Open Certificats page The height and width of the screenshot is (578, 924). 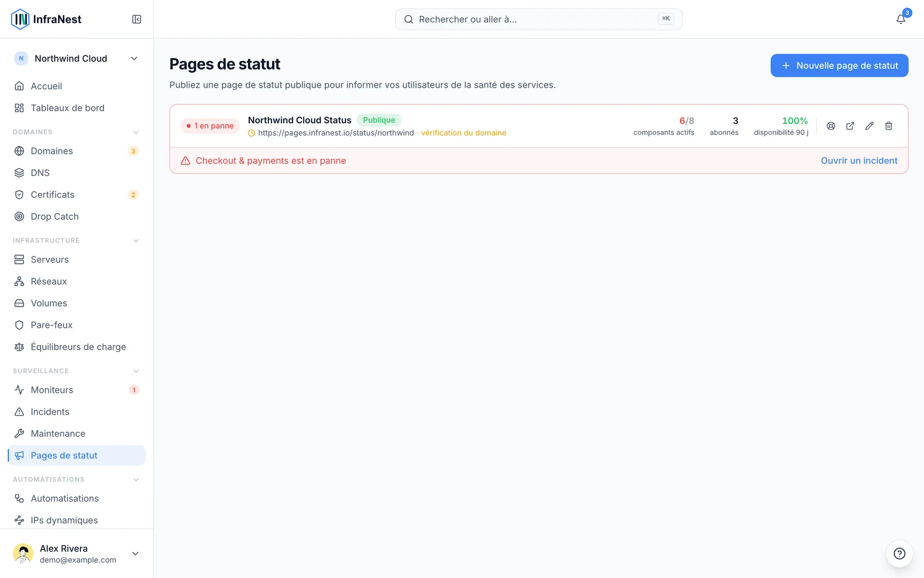(77, 194)
